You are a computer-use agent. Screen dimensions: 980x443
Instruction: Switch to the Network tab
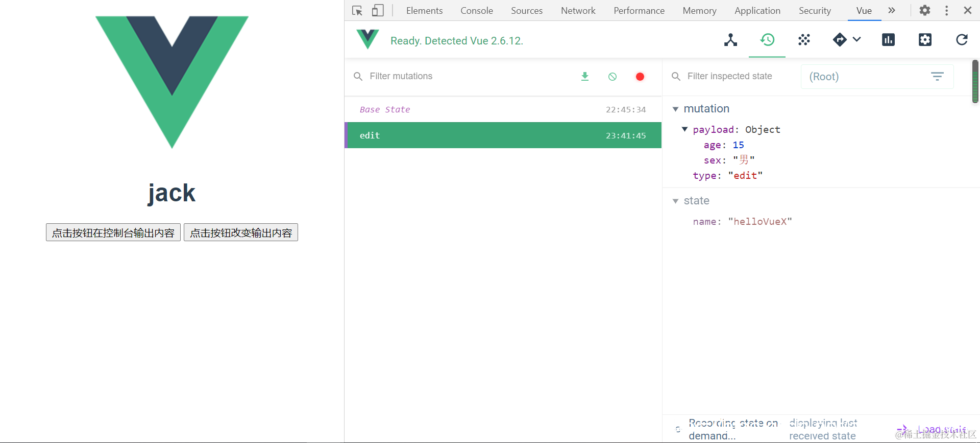click(x=578, y=10)
